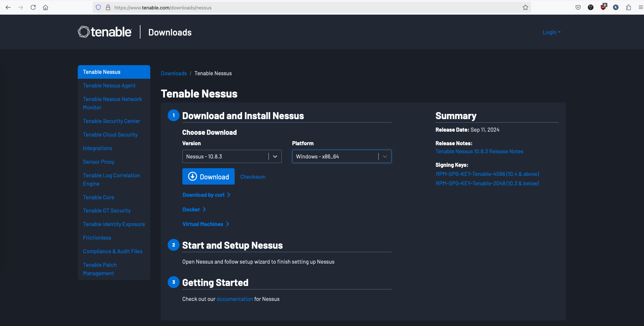Click the Tenable logo
This screenshot has height=326, width=644.
(105, 32)
